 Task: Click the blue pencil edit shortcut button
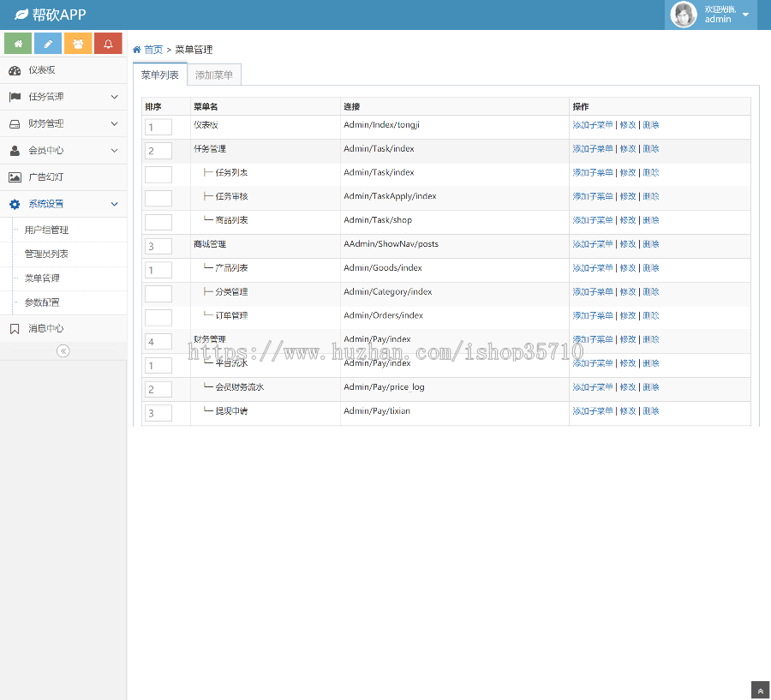coord(48,43)
